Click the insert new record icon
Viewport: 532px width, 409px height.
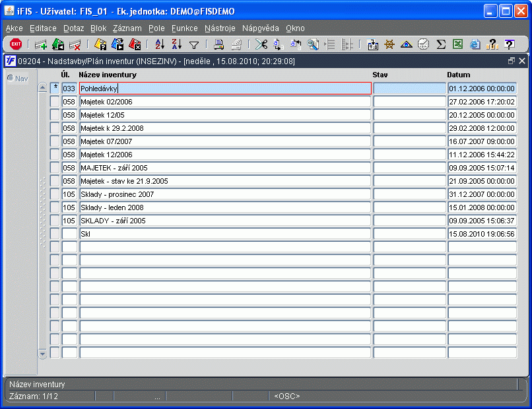coord(41,44)
